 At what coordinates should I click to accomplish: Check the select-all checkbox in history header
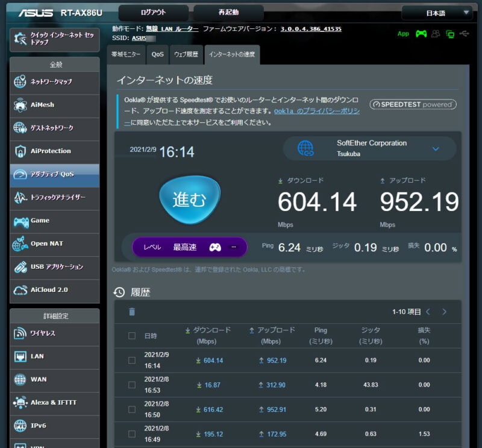click(132, 336)
